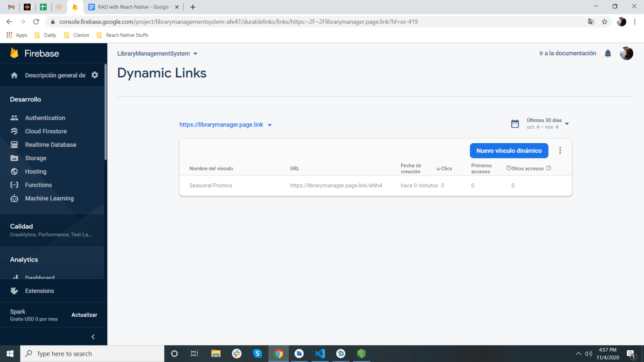Open Slack from the taskbar
The width and height of the screenshot is (644, 362).
pyautogui.click(x=237, y=353)
